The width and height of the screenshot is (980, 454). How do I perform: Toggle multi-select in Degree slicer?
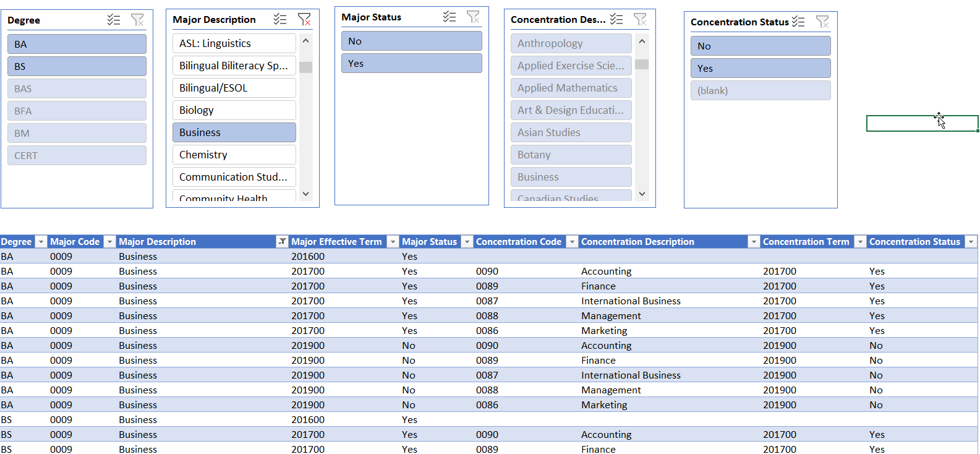(x=114, y=20)
